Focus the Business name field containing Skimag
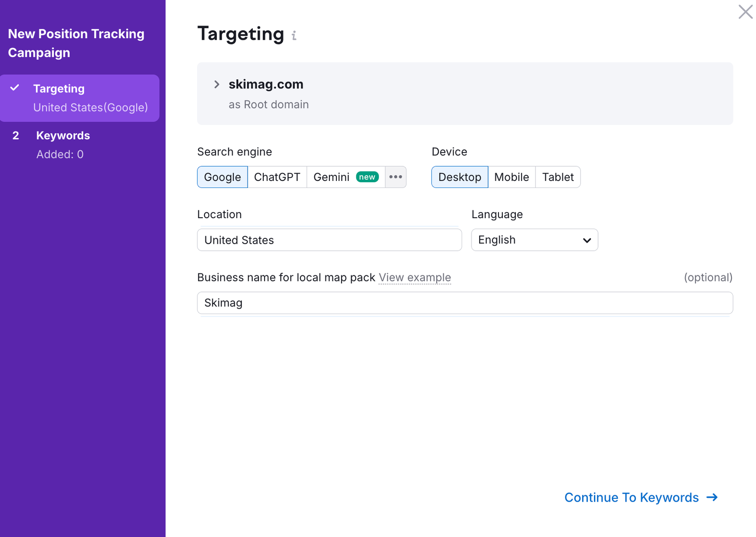The image size is (756, 537). (465, 303)
